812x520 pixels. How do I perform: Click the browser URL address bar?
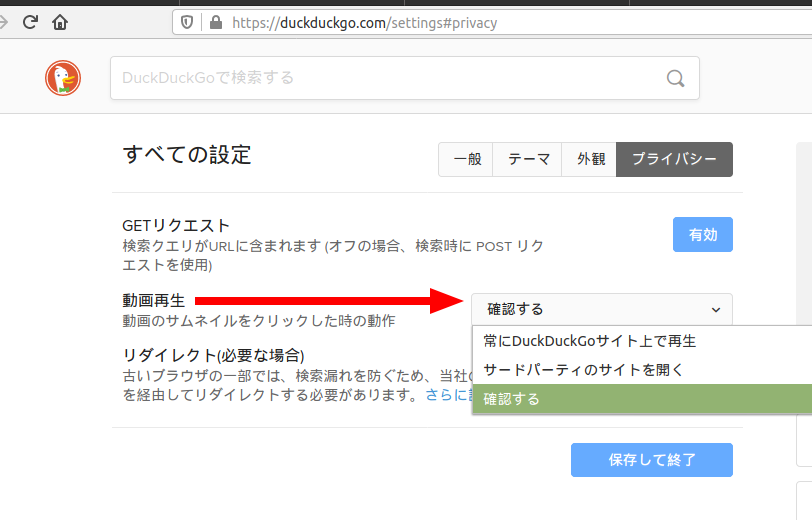[x=492, y=23]
